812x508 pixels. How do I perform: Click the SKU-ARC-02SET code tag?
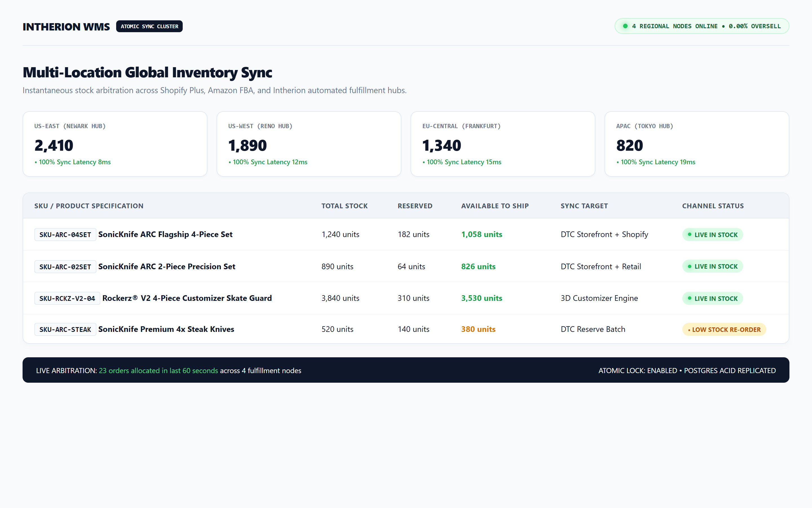click(x=65, y=267)
